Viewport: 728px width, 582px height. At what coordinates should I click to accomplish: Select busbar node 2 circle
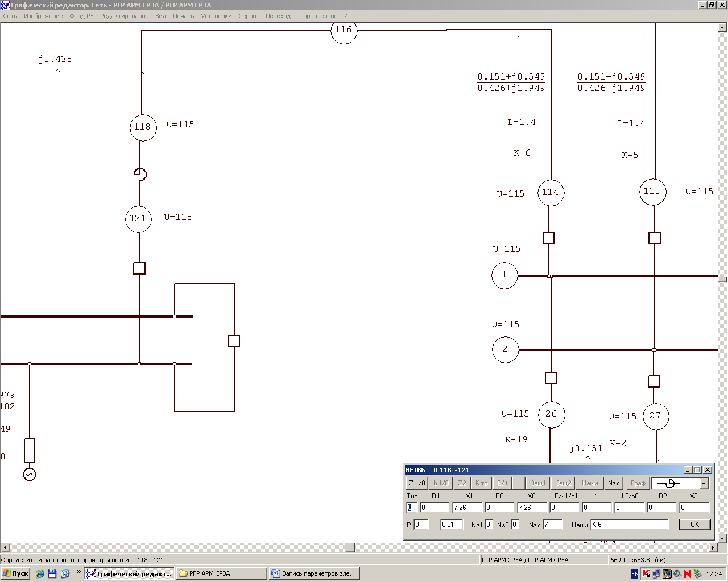coord(505,350)
